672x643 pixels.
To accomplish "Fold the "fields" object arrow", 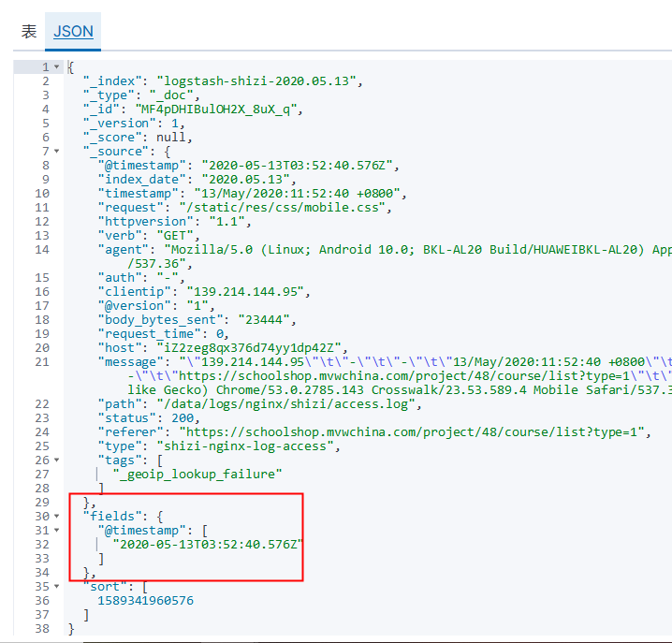I will tap(57, 517).
